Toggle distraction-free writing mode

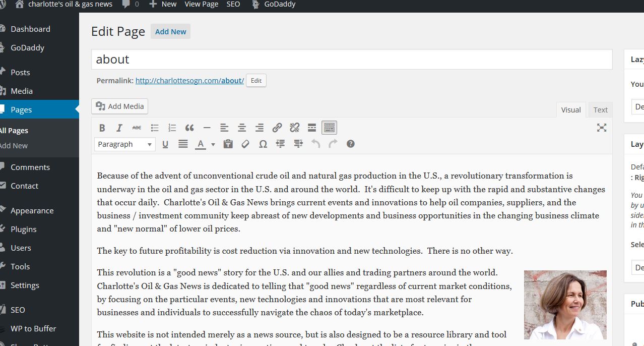pos(601,128)
